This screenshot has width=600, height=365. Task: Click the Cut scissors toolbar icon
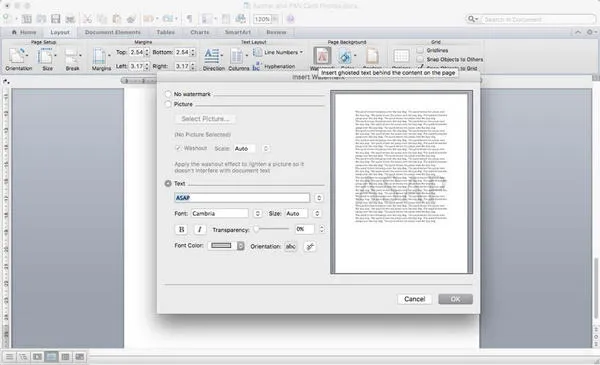point(87,19)
